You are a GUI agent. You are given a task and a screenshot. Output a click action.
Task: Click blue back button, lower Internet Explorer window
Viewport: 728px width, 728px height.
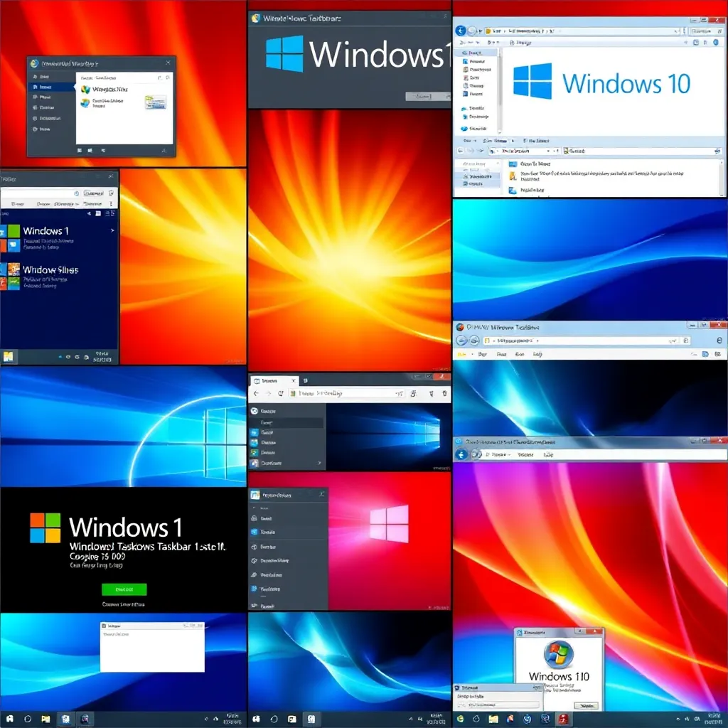point(461,454)
